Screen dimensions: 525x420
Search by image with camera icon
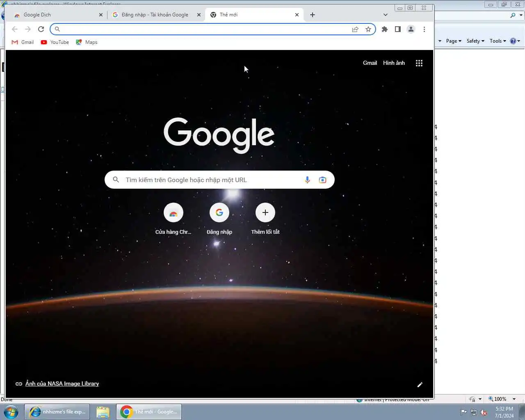323,180
